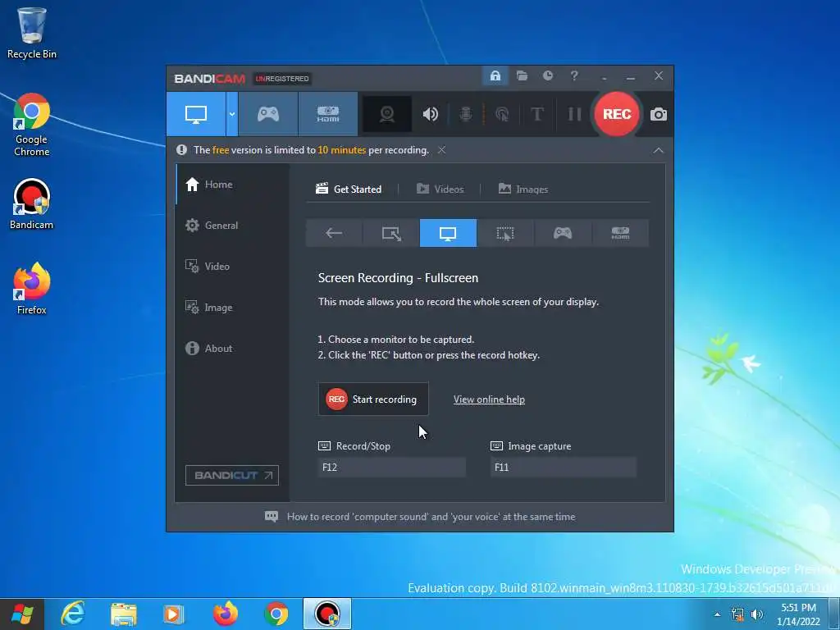This screenshot has width=840, height=630.
Task: Switch to HDMI device recording mode in top toolbar
Action: click(x=328, y=114)
